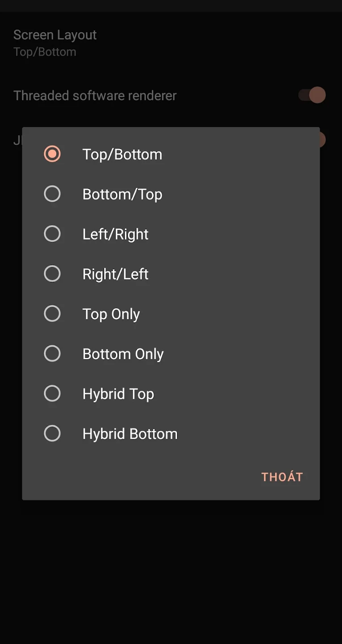Screen dimensions: 342x644
Task: Click the "Top Only" option label
Action: coord(111,314)
